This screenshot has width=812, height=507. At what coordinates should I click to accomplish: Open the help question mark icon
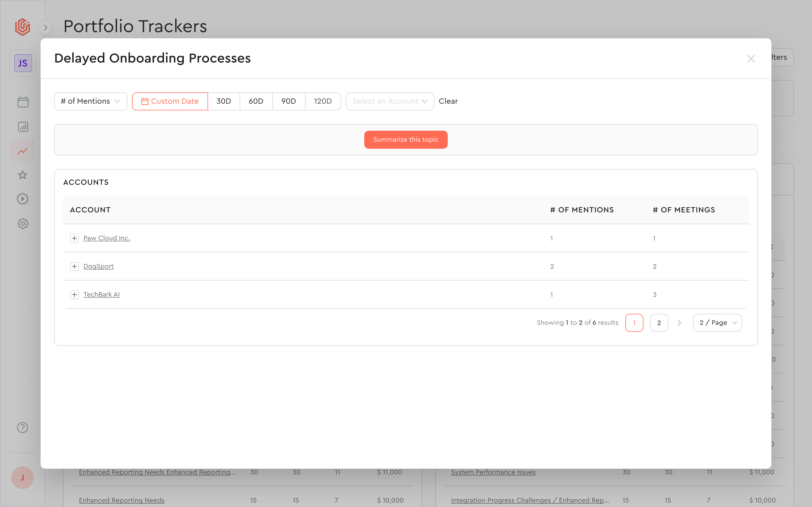point(23,428)
